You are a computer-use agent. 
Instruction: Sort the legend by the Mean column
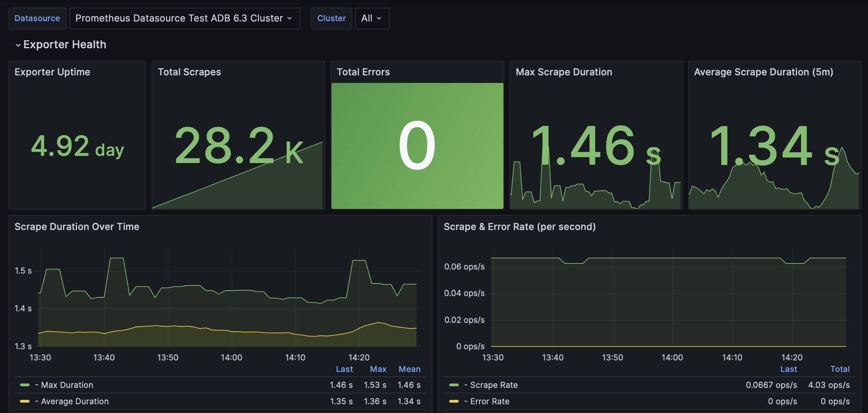(409, 369)
